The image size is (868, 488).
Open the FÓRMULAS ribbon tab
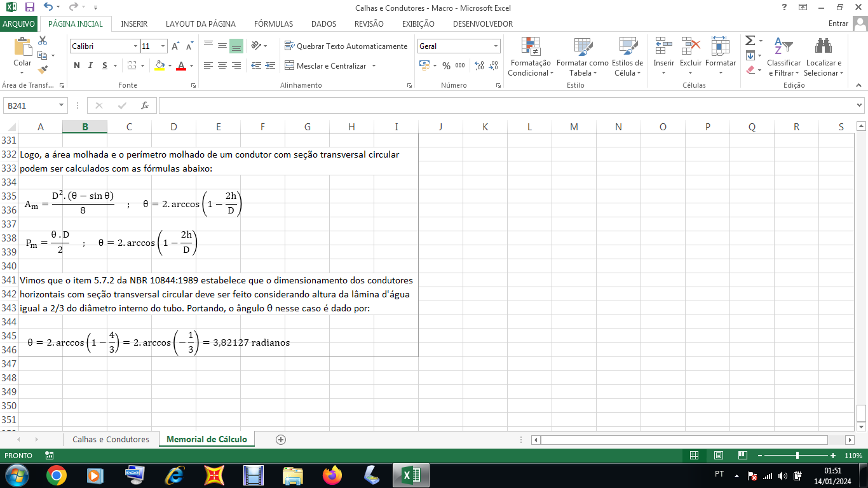click(273, 24)
